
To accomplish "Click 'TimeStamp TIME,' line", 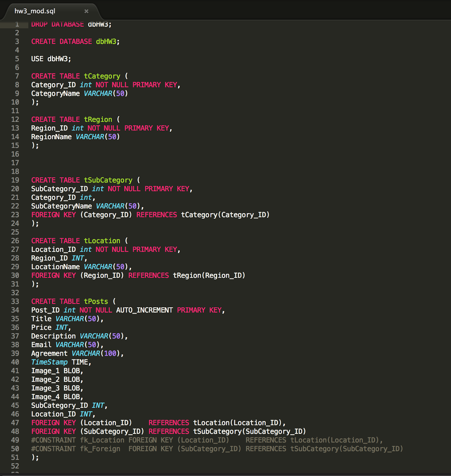I will [61, 362].
